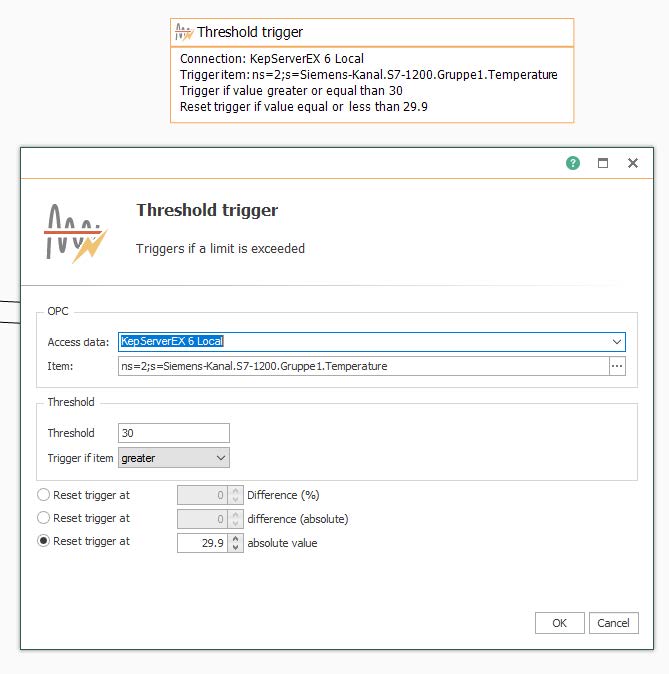Open item browser with ellipsis button
This screenshot has width=669, height=674.
[x=617, y=366]
